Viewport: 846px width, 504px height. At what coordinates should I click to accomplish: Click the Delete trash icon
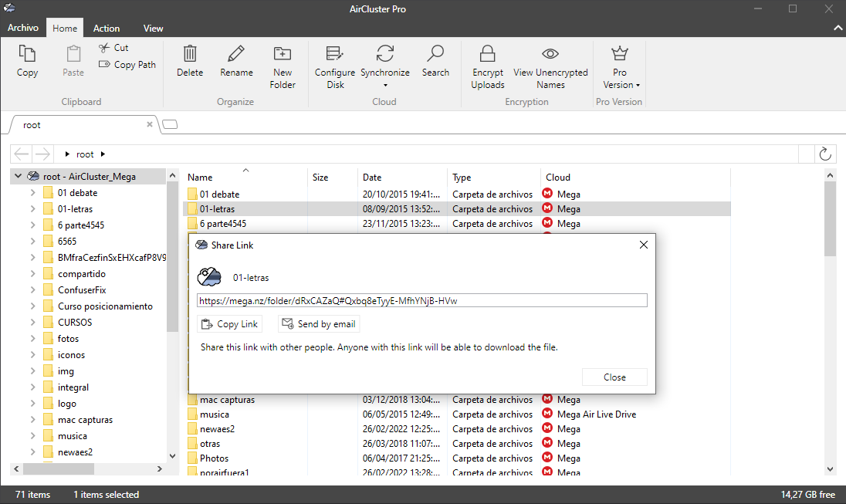(x=190, y=54)
